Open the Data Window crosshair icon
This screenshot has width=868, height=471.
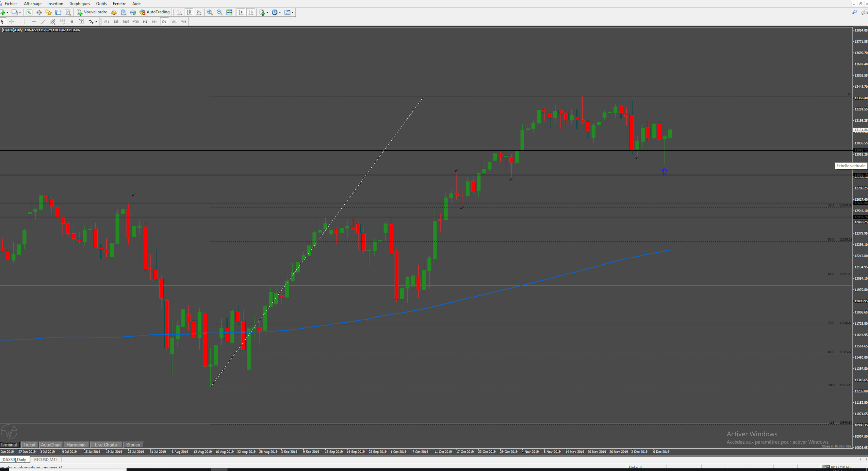tap(39, 12)
